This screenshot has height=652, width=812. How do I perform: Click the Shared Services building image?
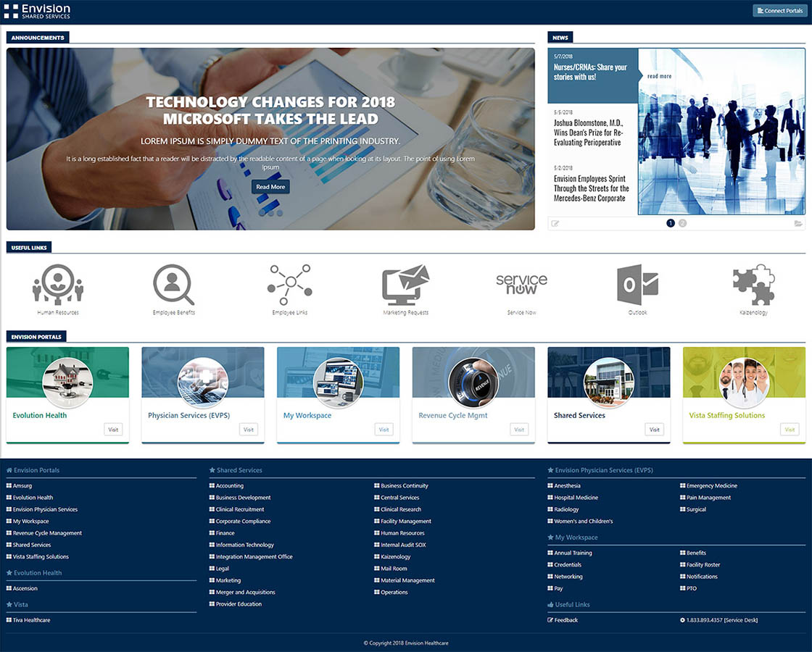coord(608,383)
